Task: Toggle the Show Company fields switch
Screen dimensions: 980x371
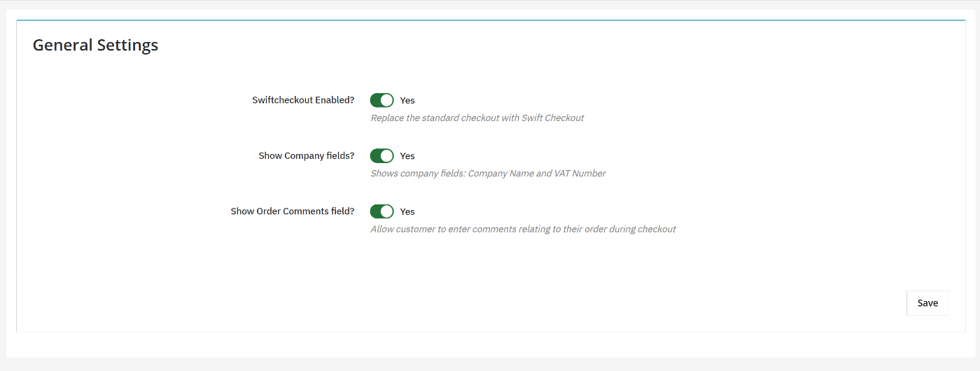Action: (x=382, y=155)
